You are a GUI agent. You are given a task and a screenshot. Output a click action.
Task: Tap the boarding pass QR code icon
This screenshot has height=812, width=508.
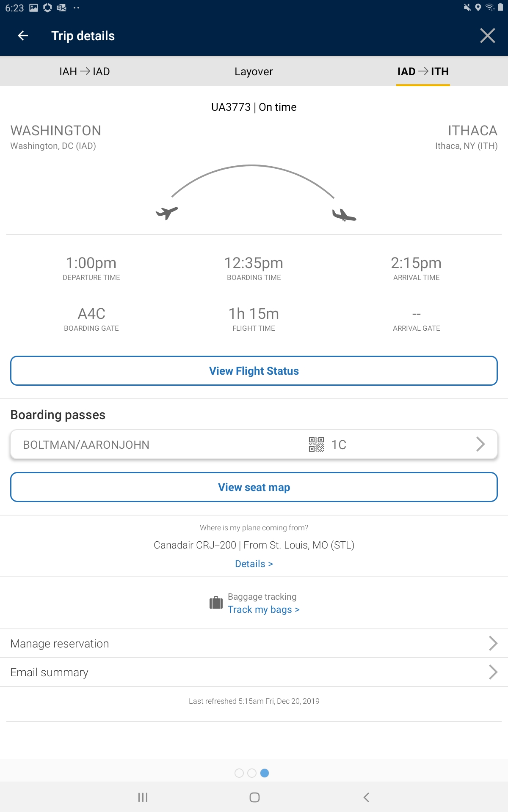tap(316, 444)
